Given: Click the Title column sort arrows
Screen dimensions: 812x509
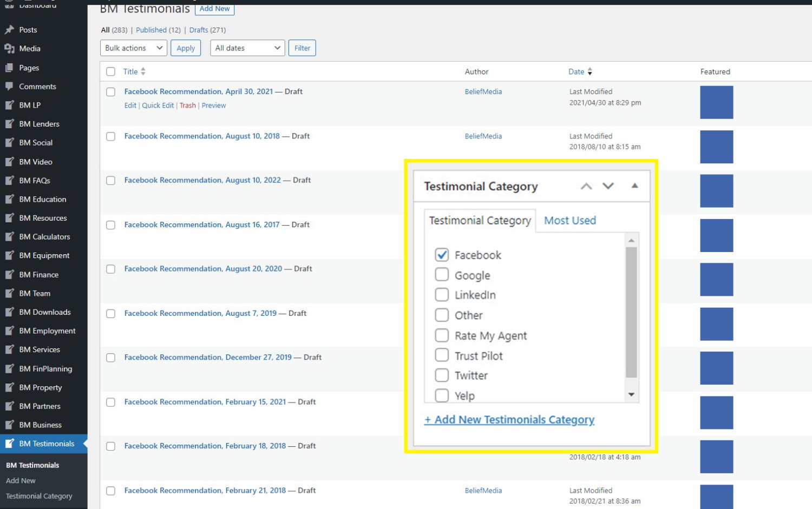Looking at the screenshot, I should pyautogui.click(x=143, y=71).
